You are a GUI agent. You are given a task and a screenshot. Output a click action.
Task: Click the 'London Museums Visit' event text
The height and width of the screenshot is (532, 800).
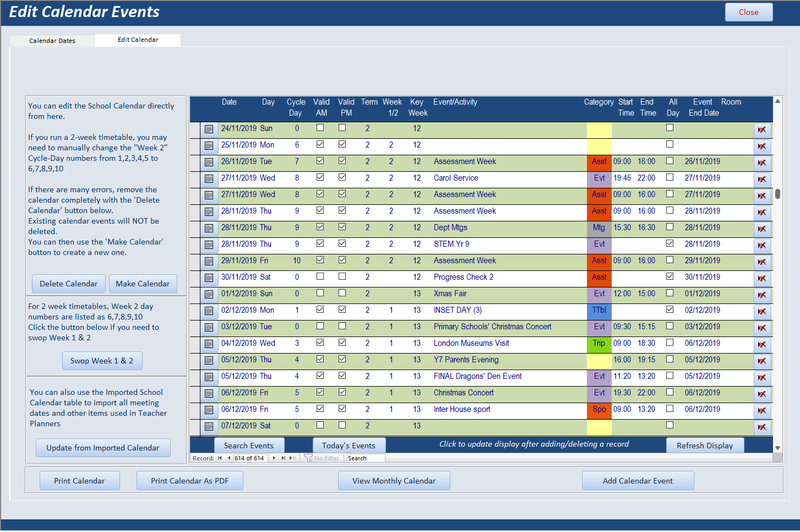point(471,343)
